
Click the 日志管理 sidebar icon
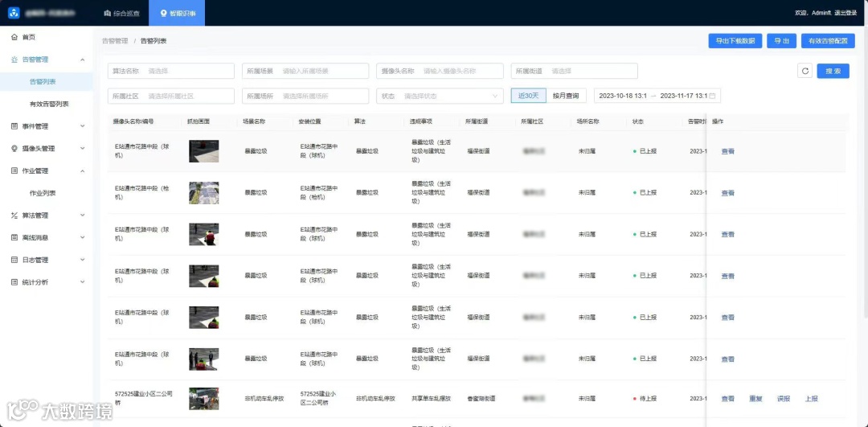(x=14, y=260)
